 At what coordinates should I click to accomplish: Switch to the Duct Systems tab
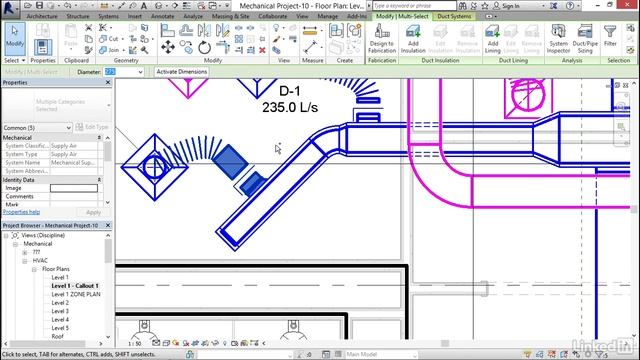(454, 16)
